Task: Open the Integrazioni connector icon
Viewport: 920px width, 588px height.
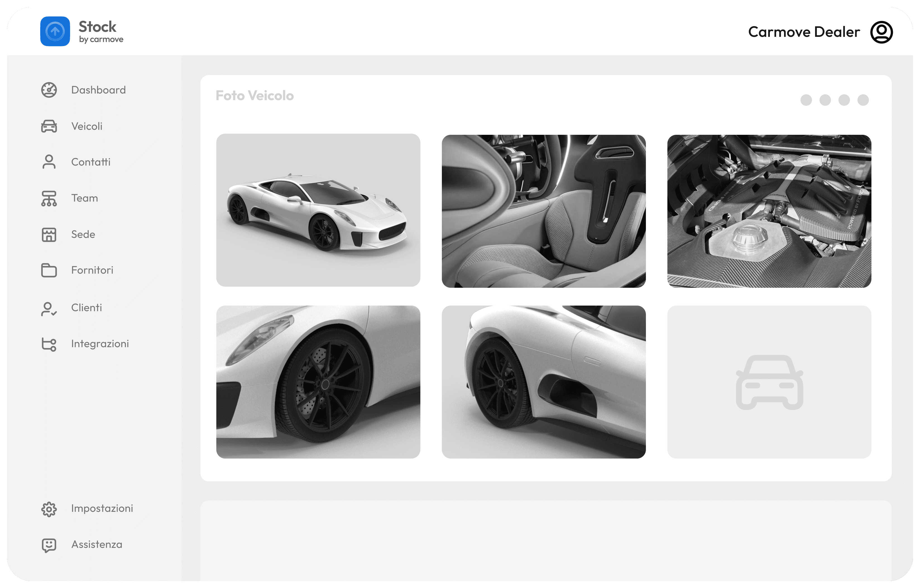Action: click(49, 344)
